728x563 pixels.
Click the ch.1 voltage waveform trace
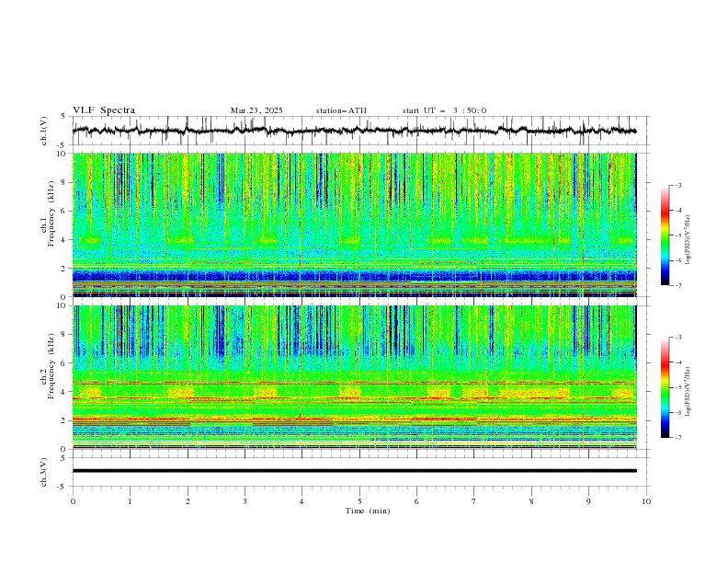[355, 131]
